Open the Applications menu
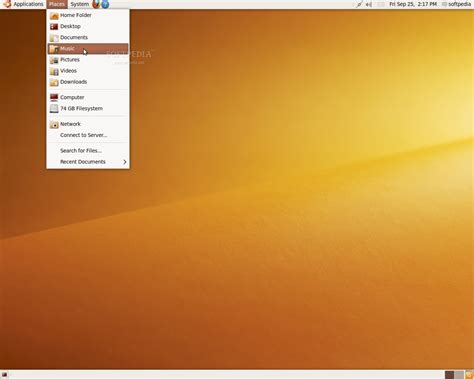This screenshot has height=379, width=474. 28,4
